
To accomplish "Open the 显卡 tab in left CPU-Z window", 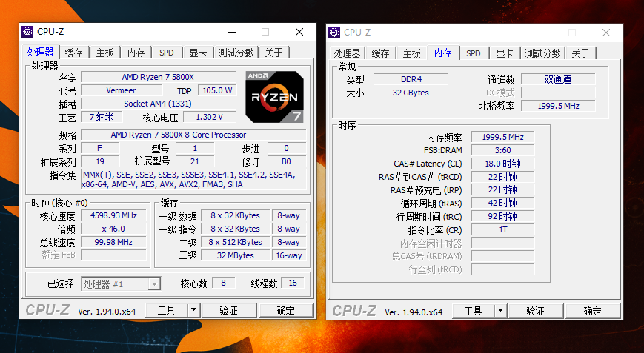I will click(x=198, y=53).
